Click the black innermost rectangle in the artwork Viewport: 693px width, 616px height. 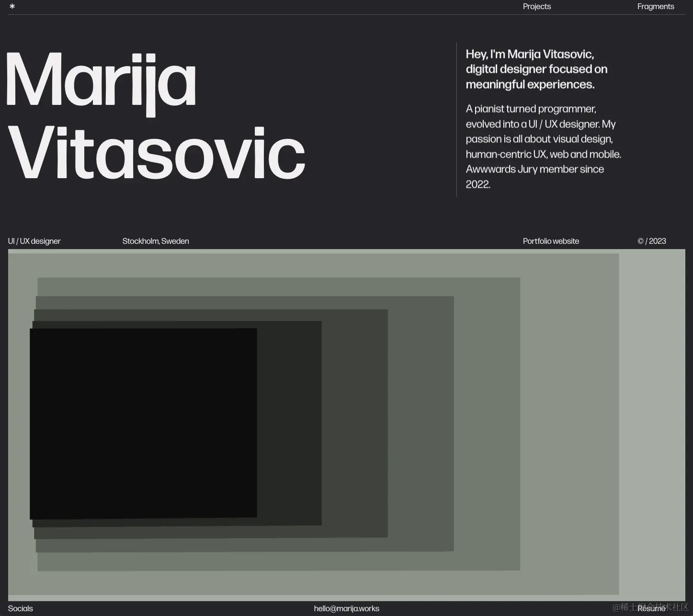143,423
